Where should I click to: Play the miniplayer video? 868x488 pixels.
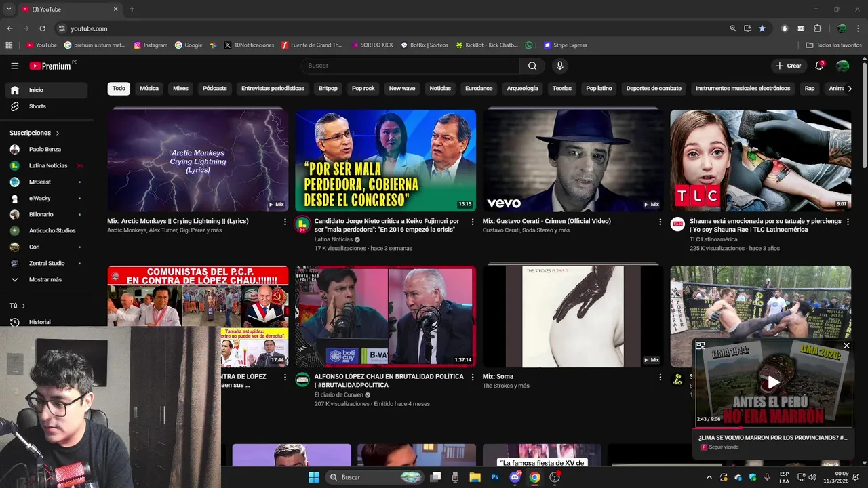773,382
